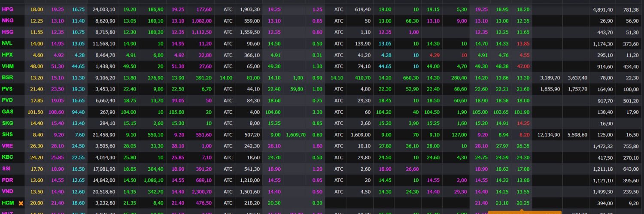The height and width of the screenshot is (214, 644).
Task: Click red price 14.35 in SKG row
Action: (x=523, y=123)
